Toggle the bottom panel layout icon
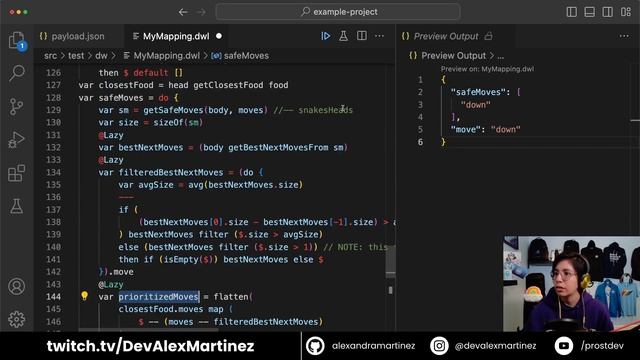640x360 pixels. coord(590,12)
